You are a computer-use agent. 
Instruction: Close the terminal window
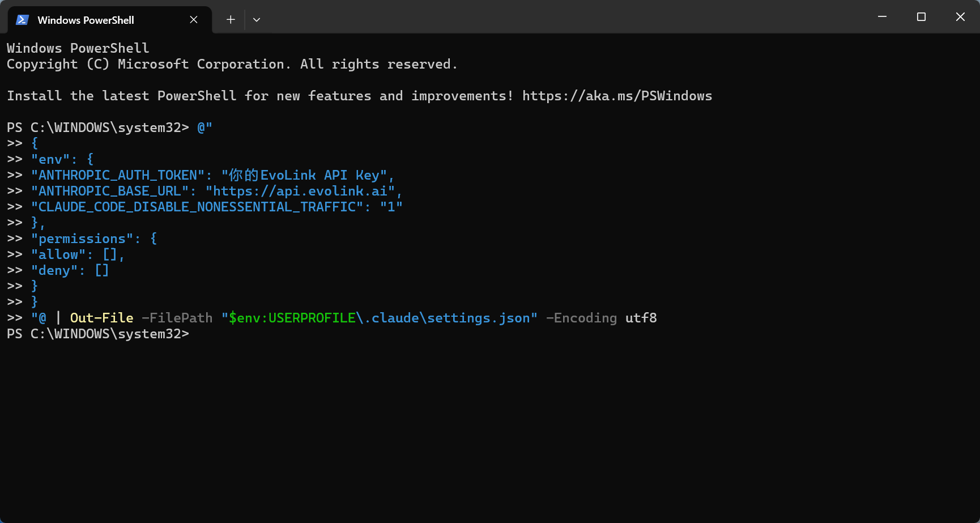(960, 16)
